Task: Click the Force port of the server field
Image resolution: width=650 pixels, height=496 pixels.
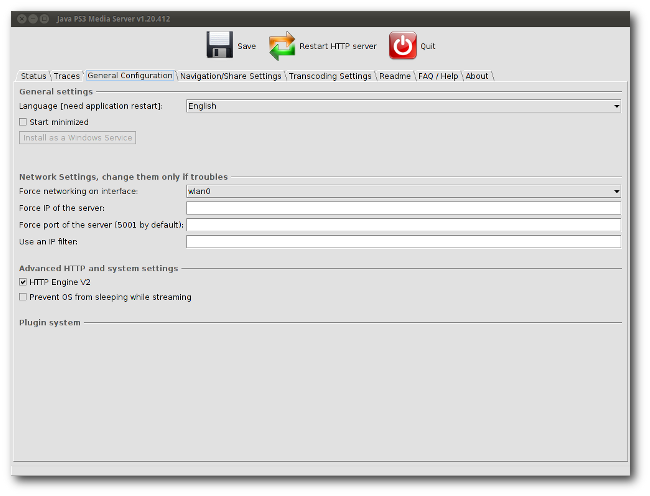Action: click(403, 225)
